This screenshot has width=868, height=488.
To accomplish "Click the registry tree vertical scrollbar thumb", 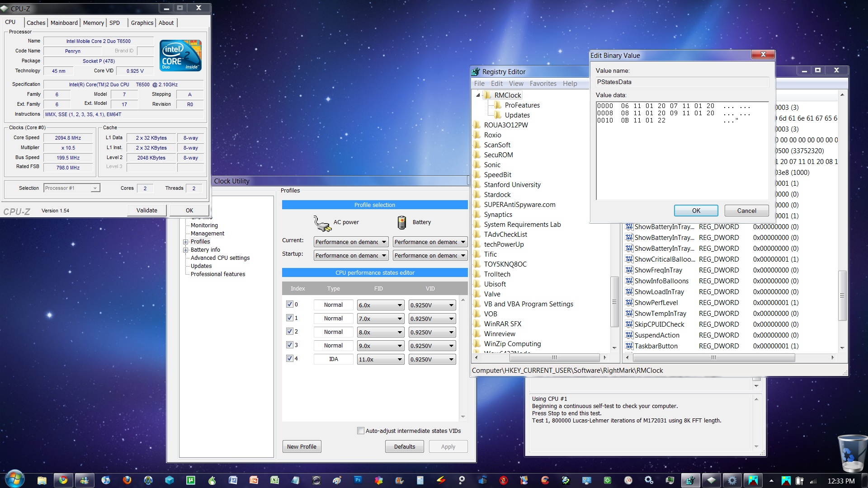I will [x=614, y=301].
